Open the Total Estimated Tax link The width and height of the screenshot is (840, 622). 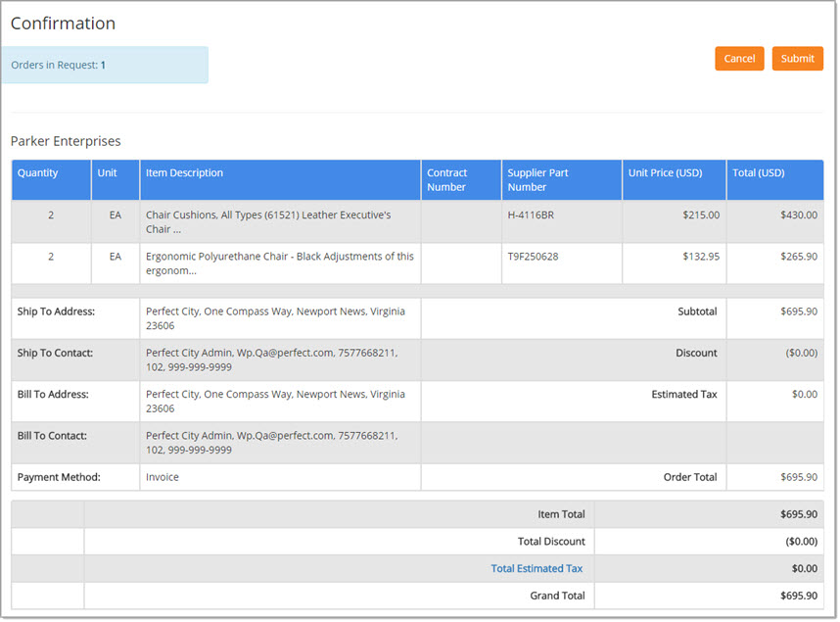[x=537, y=568]
